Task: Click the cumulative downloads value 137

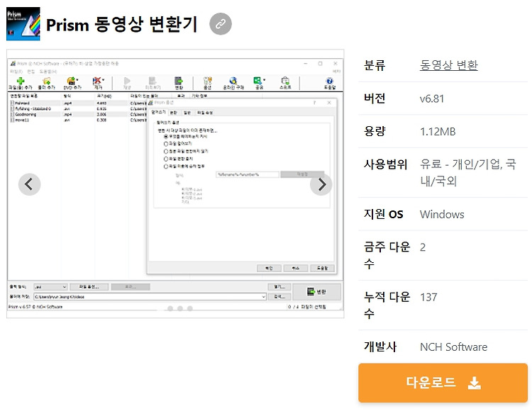Action: pos(428,297)
